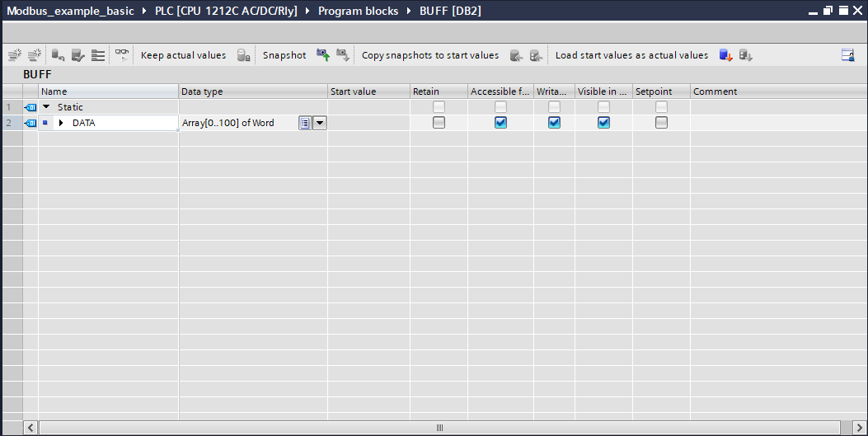The width and height of the screenshot is (868, 436).
Task: Open the data type dropdown for DATA
Action: [x=320, y=123]
